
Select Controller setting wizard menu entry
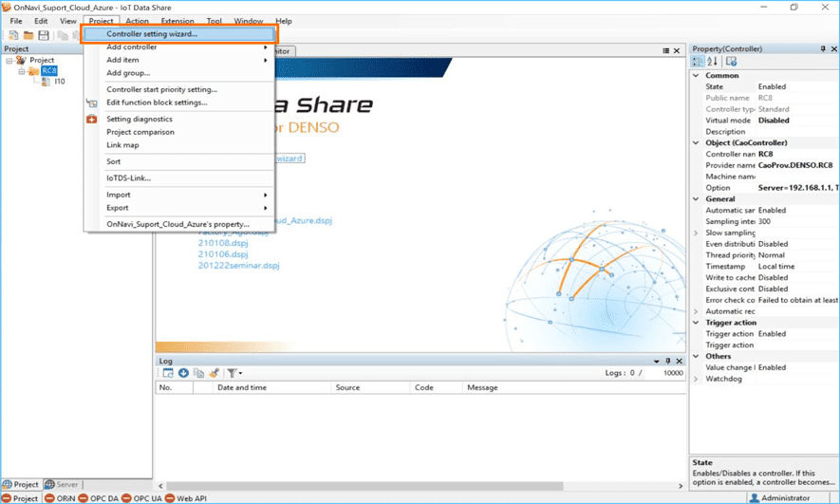coord(152,34)
